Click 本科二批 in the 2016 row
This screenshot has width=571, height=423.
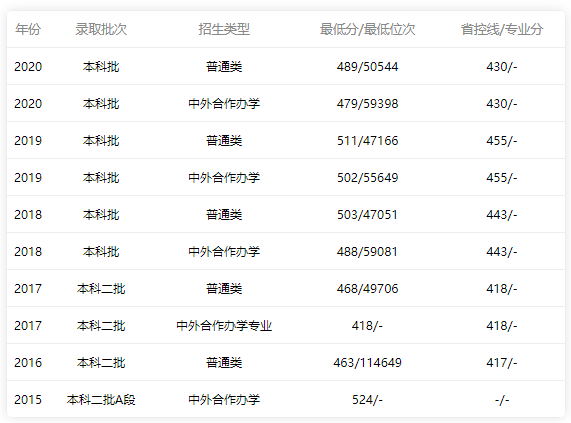point(101,363)
